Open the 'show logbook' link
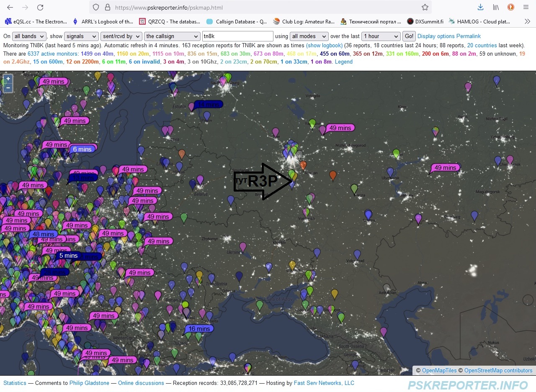Image resolution: width=536 pixels, height=392 pixels. (324, 45)
